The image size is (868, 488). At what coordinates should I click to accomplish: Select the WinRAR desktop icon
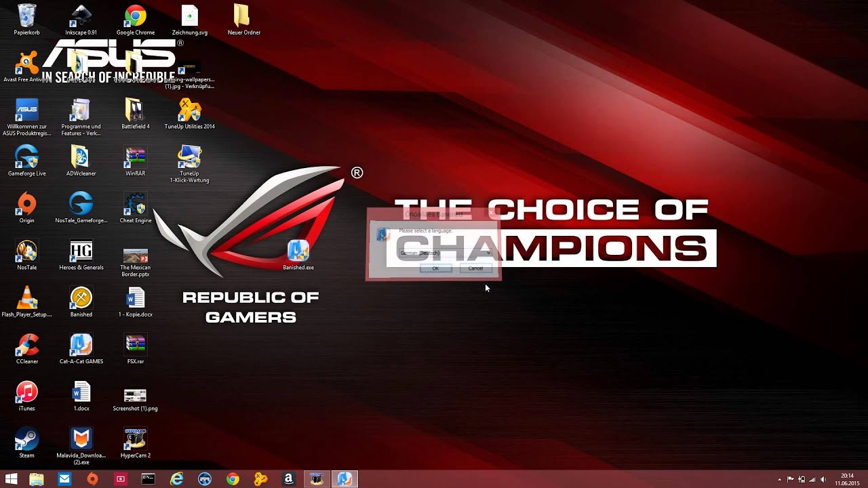[x=136, y=161]
